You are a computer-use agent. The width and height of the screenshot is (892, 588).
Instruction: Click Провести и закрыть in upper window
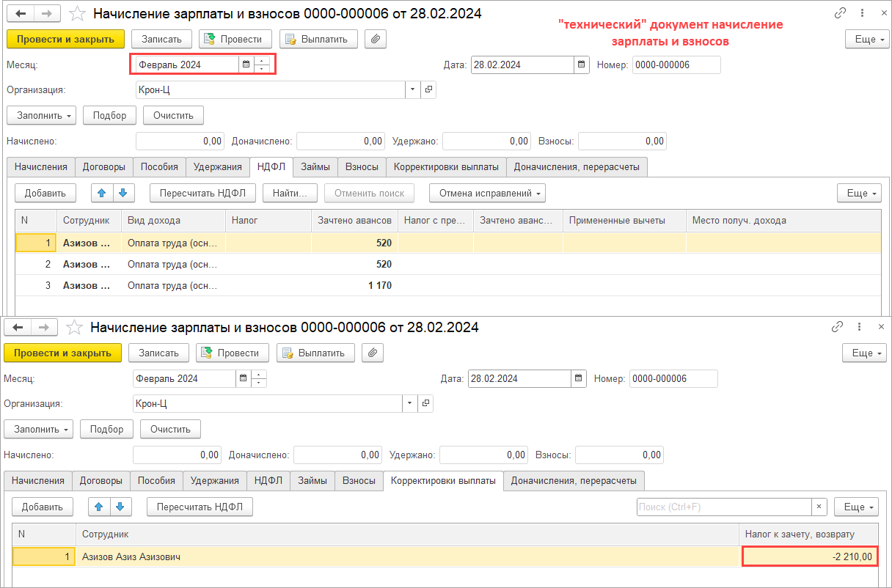click(x=65, y=39)
